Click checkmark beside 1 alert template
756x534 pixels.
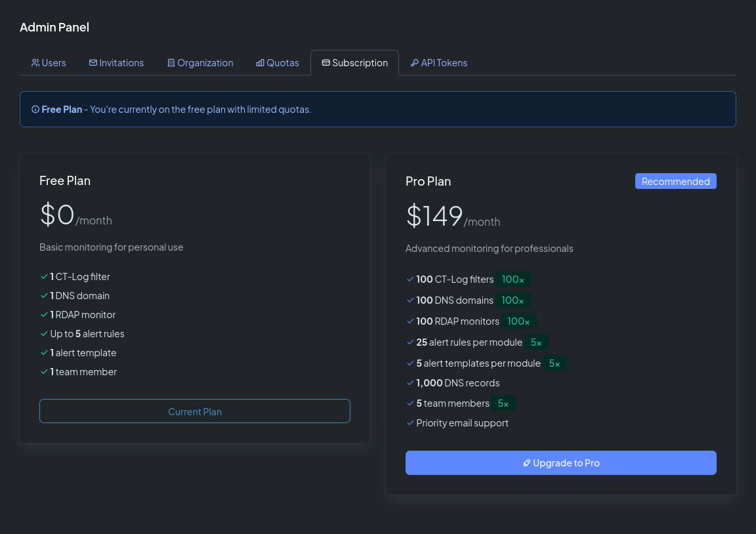44,353
